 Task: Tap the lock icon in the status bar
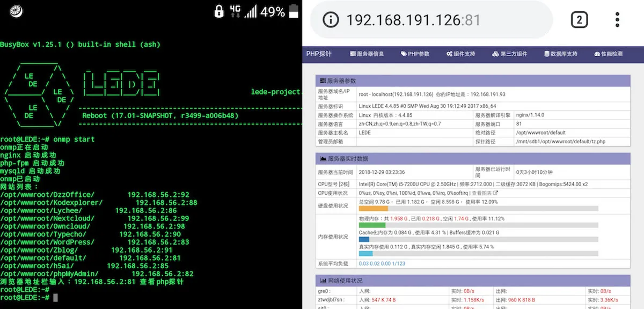[x=218, y=11]
